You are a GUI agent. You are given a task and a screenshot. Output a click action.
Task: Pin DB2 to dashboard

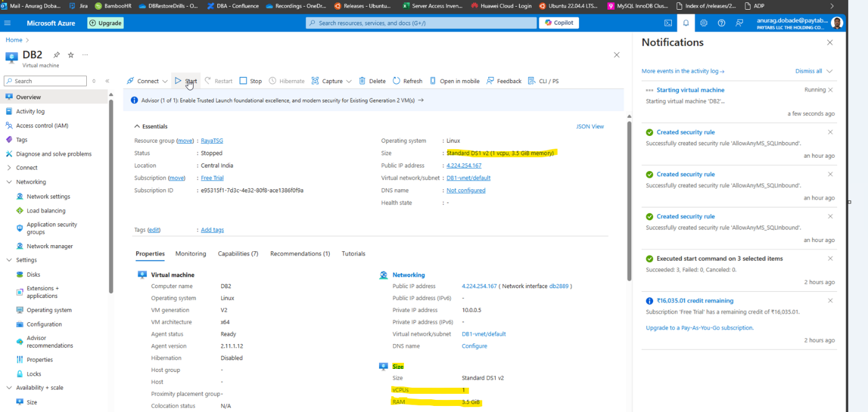pyautogui.click(x=56, y=55)
